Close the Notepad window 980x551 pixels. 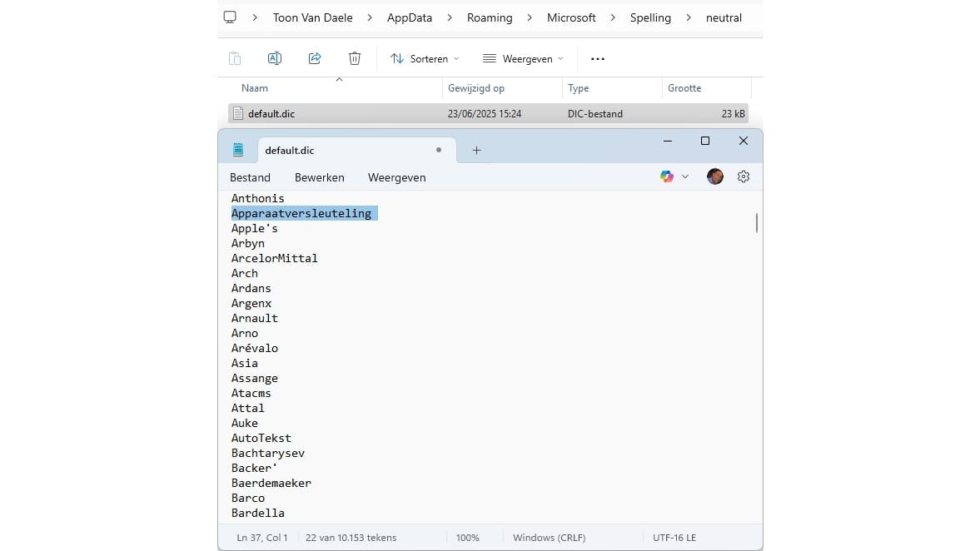744,141
